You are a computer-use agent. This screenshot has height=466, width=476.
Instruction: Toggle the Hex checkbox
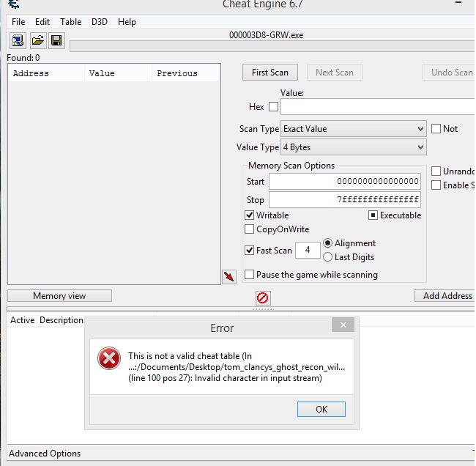pyautogui.click(x=273, y=107)
